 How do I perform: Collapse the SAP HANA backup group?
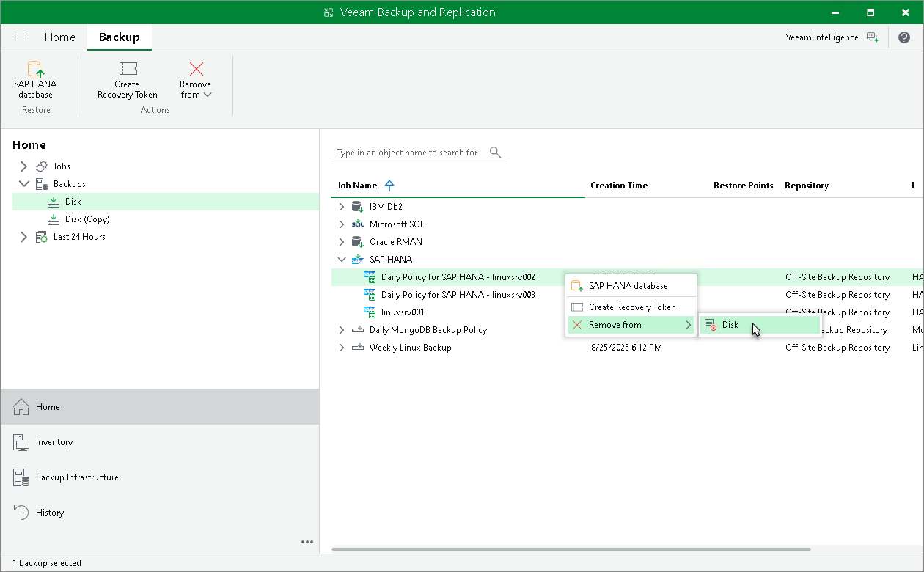(341, 260)
